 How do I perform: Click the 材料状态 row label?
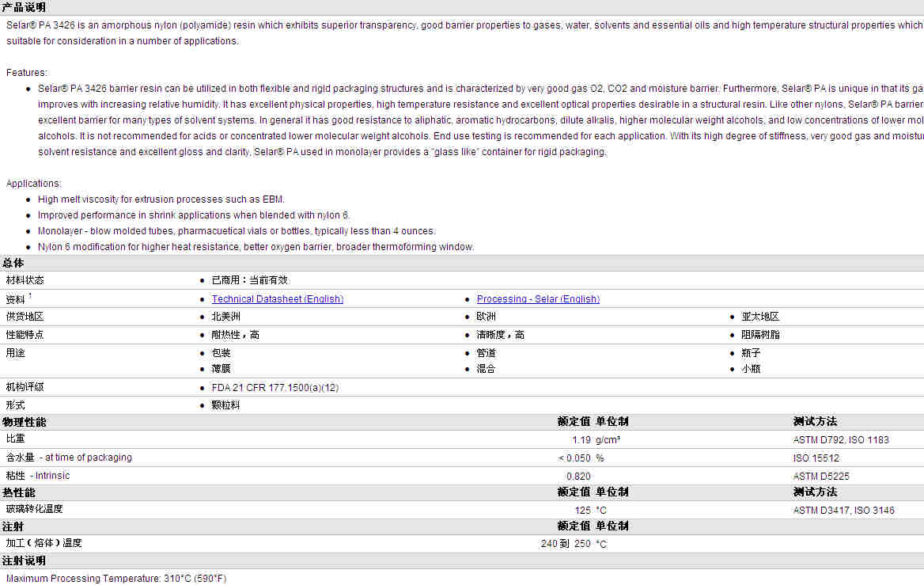(x=25, y=280)
